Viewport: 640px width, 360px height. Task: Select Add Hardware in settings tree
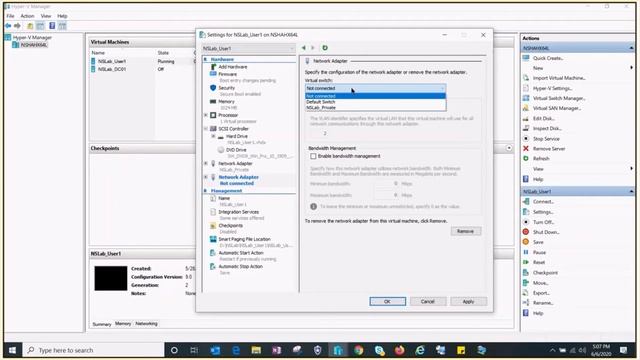point(232,67)
